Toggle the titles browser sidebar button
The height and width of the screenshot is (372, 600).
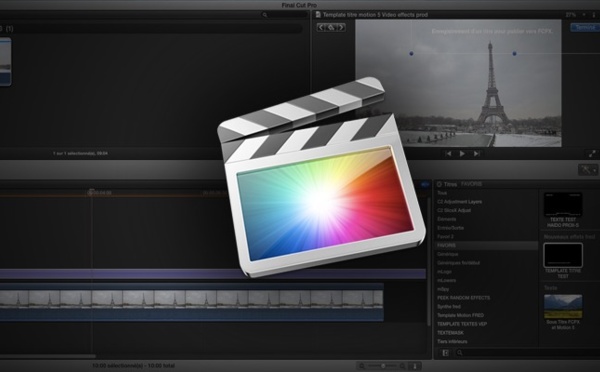pos(445,353)
